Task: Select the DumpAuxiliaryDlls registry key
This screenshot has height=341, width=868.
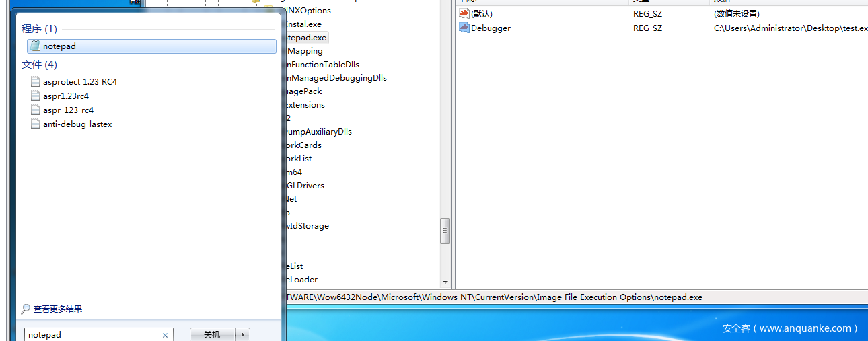Action: [318, 131]
